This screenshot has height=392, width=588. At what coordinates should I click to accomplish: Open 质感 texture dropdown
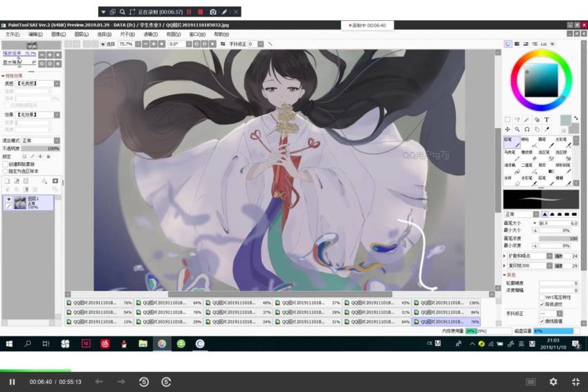[x=57, y=84]
